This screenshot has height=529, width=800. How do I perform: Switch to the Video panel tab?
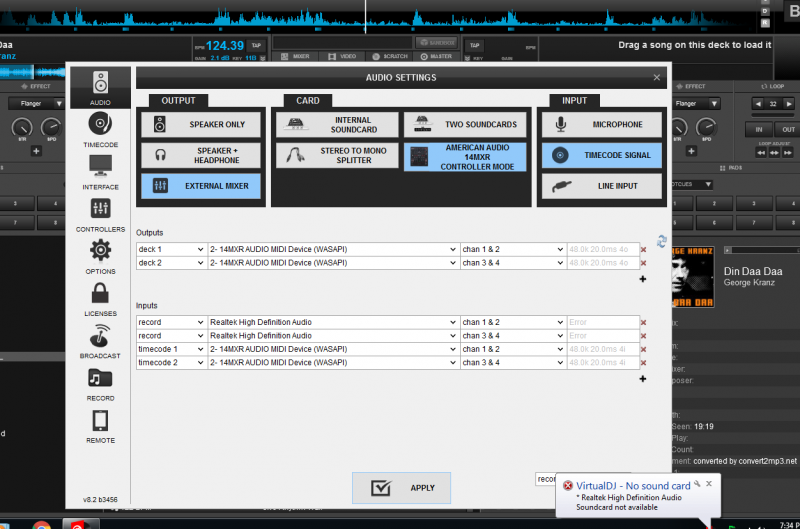(342, 57)
